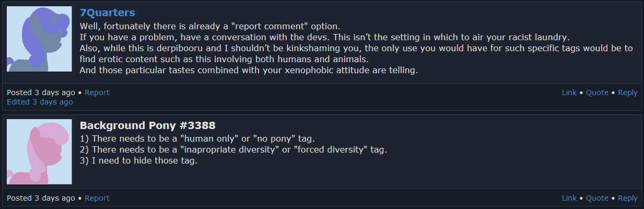Viewport: 644px width, 209px height.
Task: Click 7Quarters' blue pony avatar
Action: [39, 39]
